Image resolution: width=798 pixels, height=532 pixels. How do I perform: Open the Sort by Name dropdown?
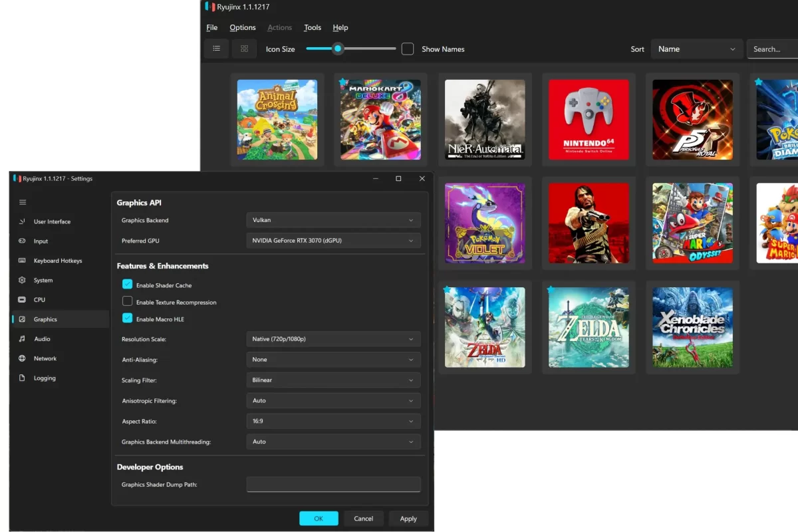point(696,49)
